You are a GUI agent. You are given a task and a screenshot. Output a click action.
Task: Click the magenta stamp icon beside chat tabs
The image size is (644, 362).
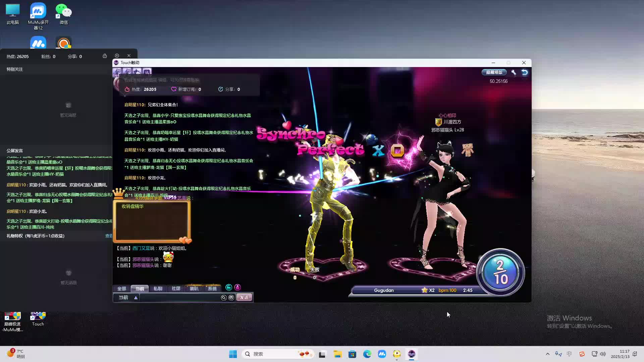click(237, 287)
